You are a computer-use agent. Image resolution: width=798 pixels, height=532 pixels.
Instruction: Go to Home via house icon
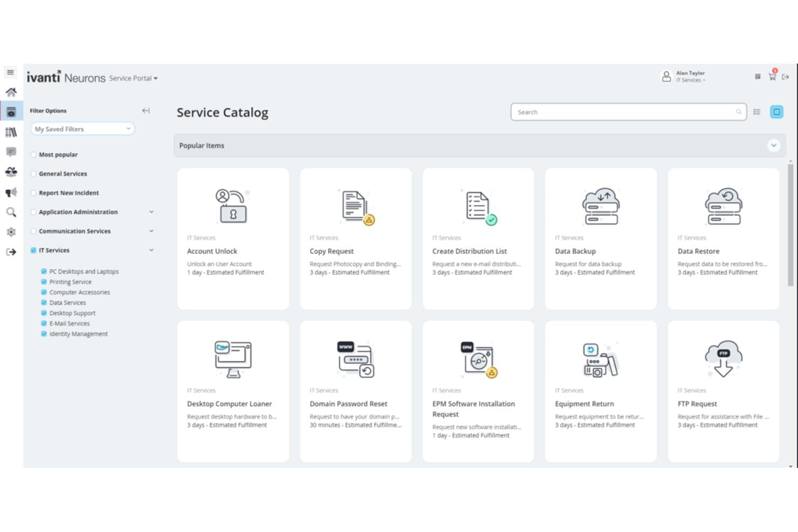(x=11, y=92)
